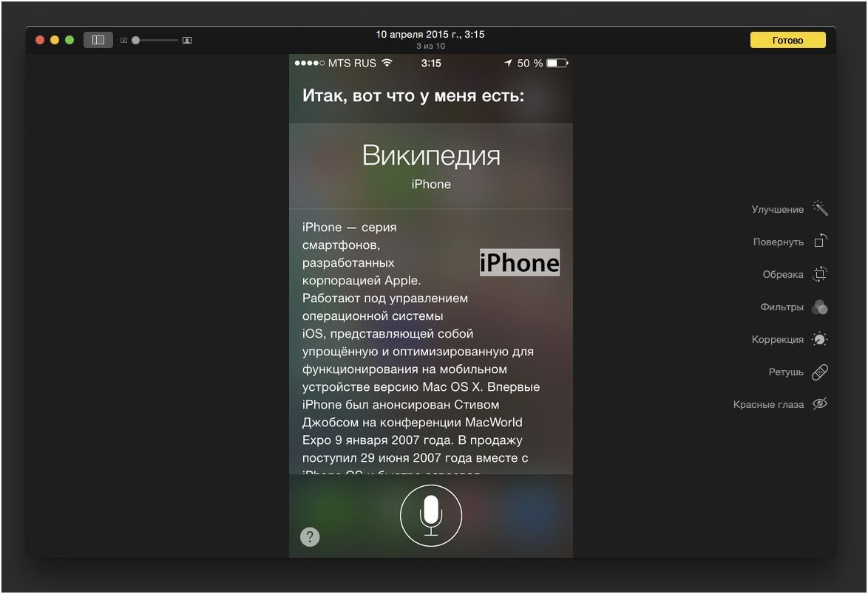Open the Коррекция adjustments panel
Screen dimensions: 868x594
(x=819, y=339)
